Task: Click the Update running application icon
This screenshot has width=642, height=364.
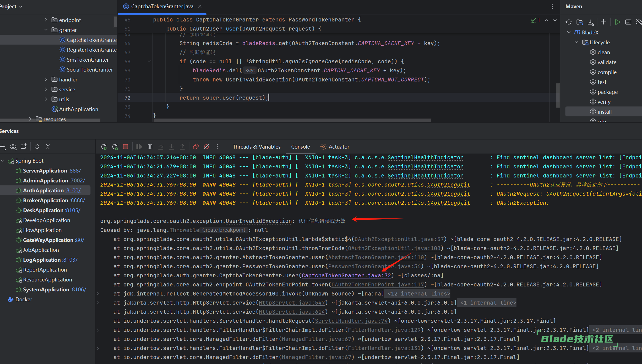Action: [x=115, y=147]
